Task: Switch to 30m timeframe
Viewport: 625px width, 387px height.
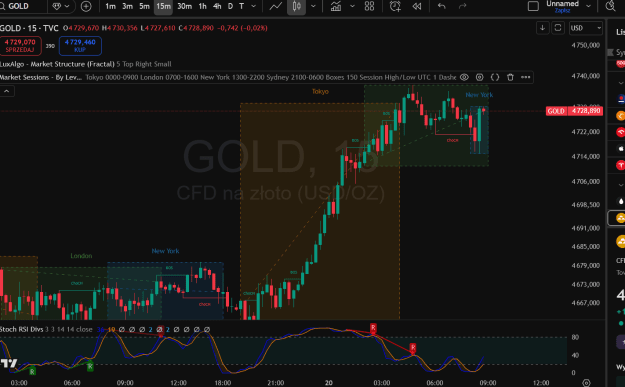Action: point(184,6)
